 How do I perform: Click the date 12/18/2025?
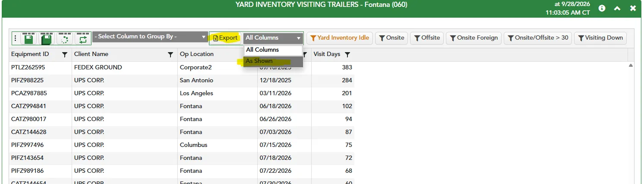click(275, 81)
